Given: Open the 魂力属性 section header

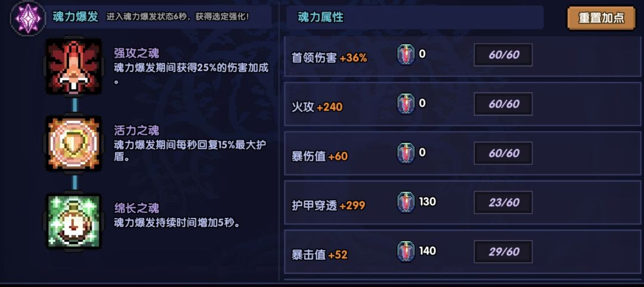Looking at the screenshot, I should tap(321, 17).
